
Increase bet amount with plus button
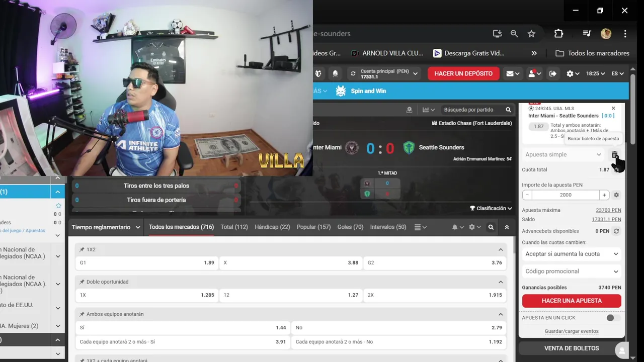coord(604,195)
